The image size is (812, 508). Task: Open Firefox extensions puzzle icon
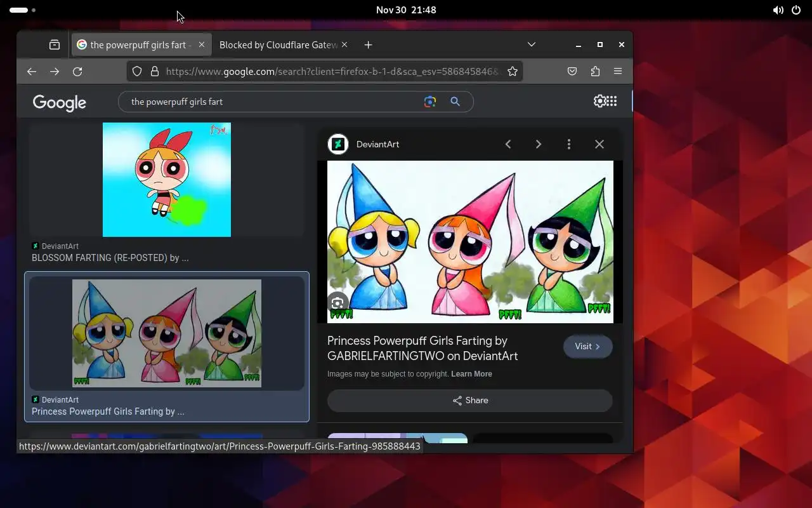point(595,72)
